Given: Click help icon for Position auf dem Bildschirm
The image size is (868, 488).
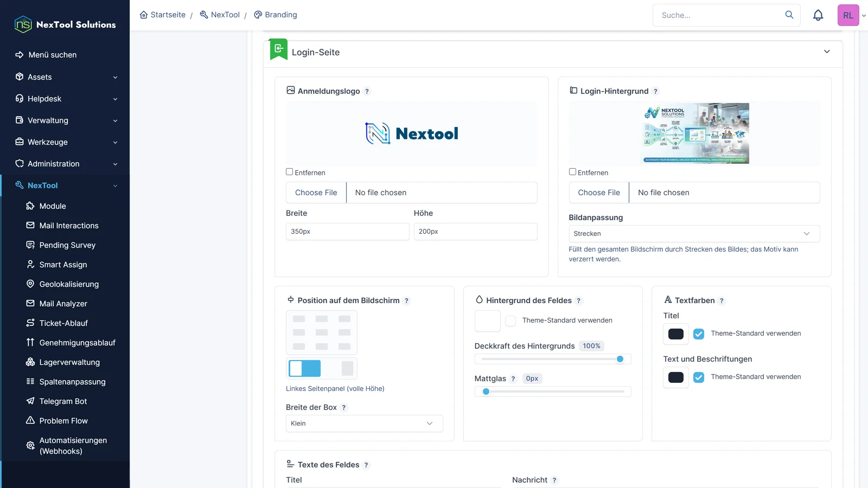Looking at the screenshot, I should tap(406, 301).
